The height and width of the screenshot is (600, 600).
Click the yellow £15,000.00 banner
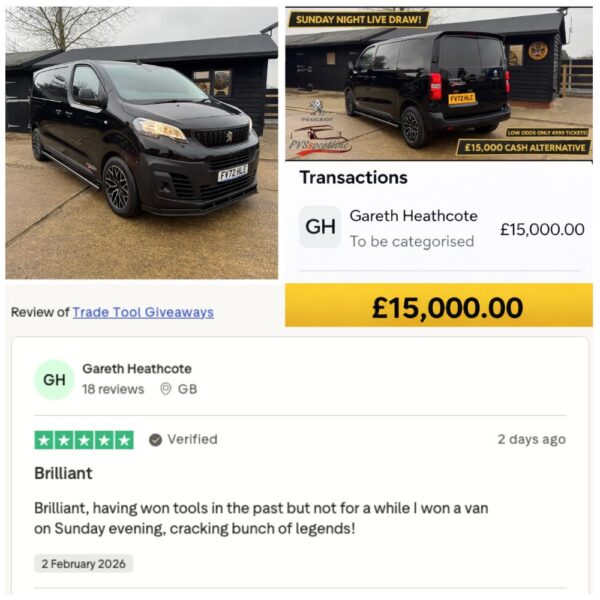tap(438, 307)
